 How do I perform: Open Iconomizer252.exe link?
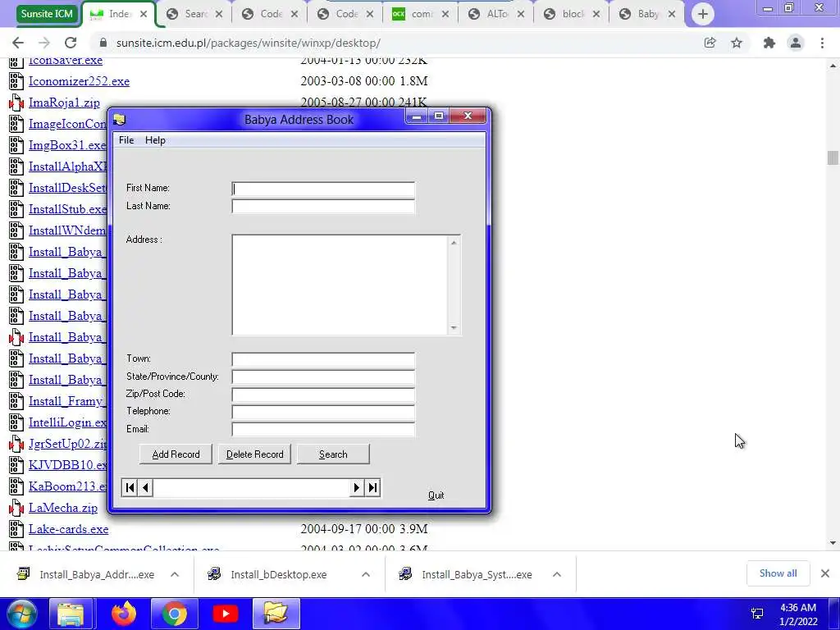pos(79,81)
